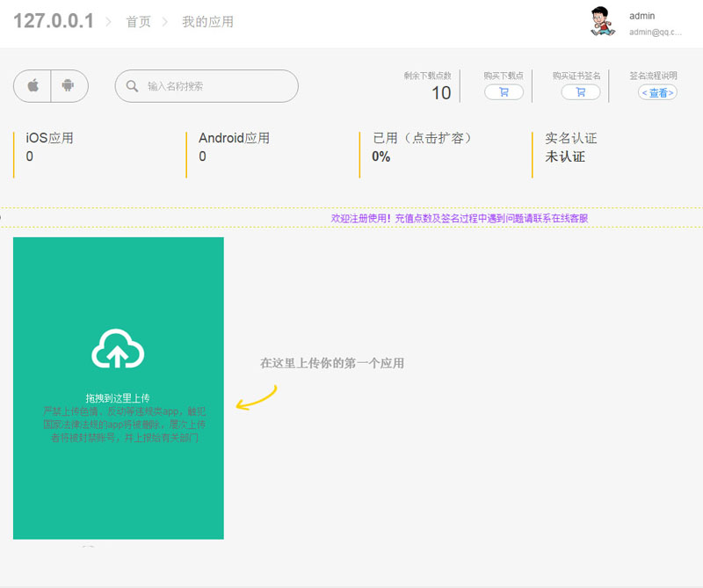Click the 拖拽到这里上传 text
Image resolution: width=703 pixels, height=588 pixels.
point(118,398)
